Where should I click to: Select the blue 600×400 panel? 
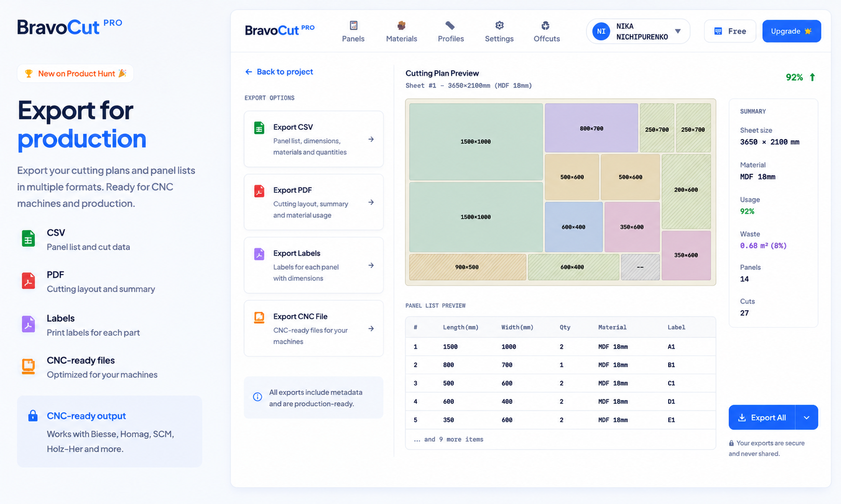(574, 227)
